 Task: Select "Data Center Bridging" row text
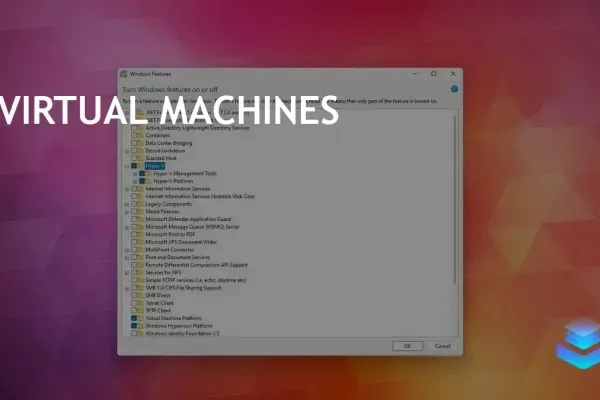click(x=169, y=143)
